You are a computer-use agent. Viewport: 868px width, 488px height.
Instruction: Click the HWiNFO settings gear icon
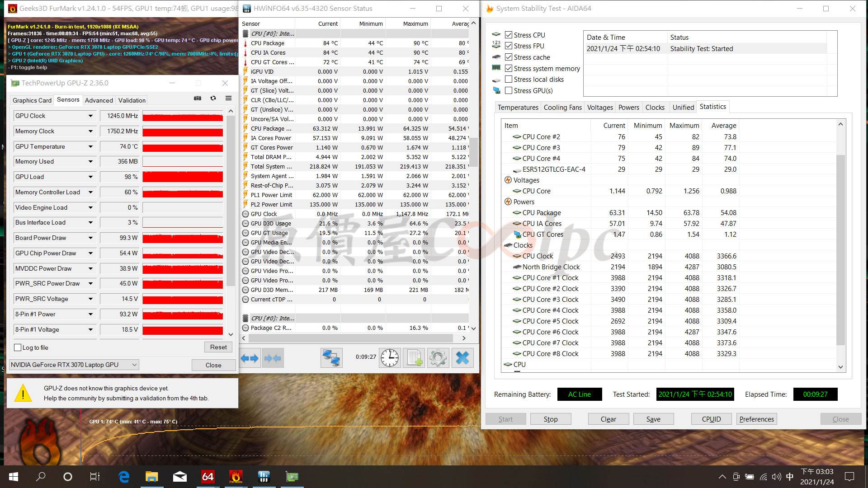(438, 358)
